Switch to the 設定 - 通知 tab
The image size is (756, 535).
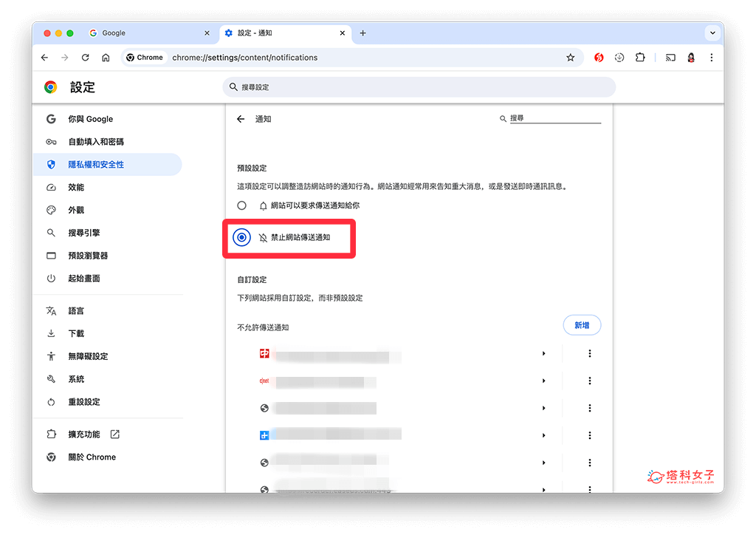click(x=286, y=33)
